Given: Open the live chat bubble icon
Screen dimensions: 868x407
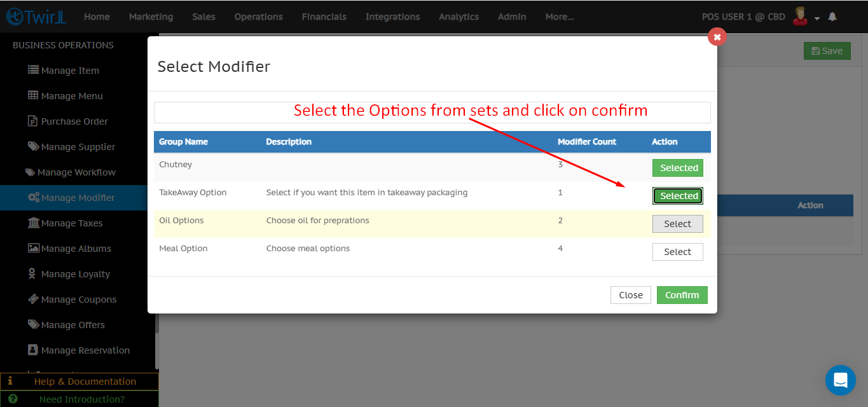Looking at the screenshot, I should 840,380.
